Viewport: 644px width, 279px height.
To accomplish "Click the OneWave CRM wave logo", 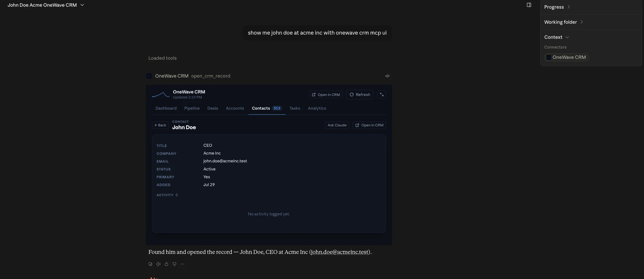I will point(161,95).
